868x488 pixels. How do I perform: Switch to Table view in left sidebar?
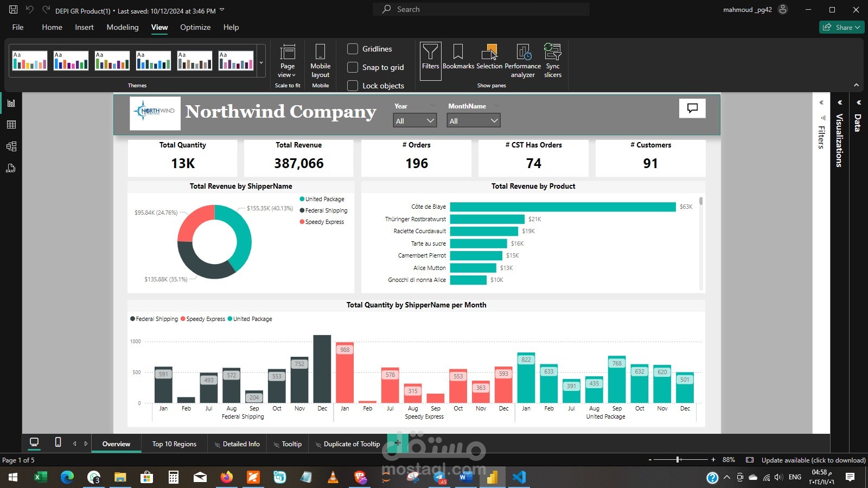pyautogui.click(x=11, y=125)
